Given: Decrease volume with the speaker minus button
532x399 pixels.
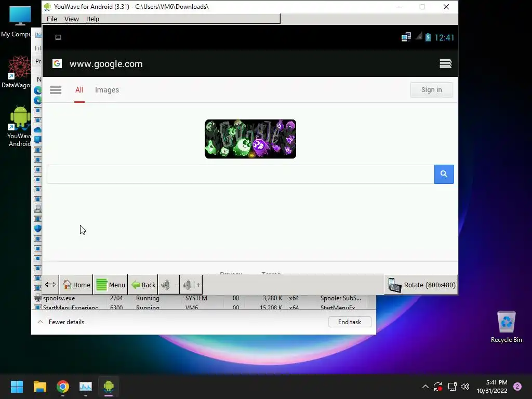Looking at the screenshot, I should (169, 285).
